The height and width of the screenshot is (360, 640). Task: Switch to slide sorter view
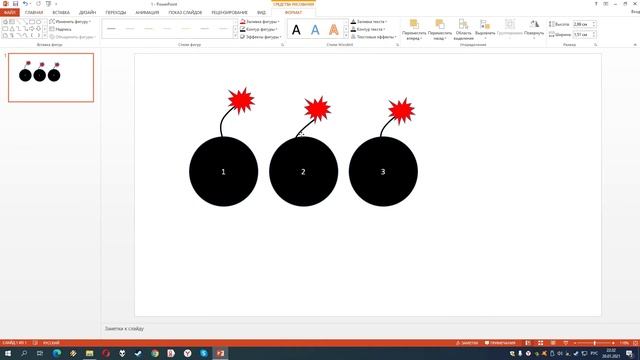540,343
